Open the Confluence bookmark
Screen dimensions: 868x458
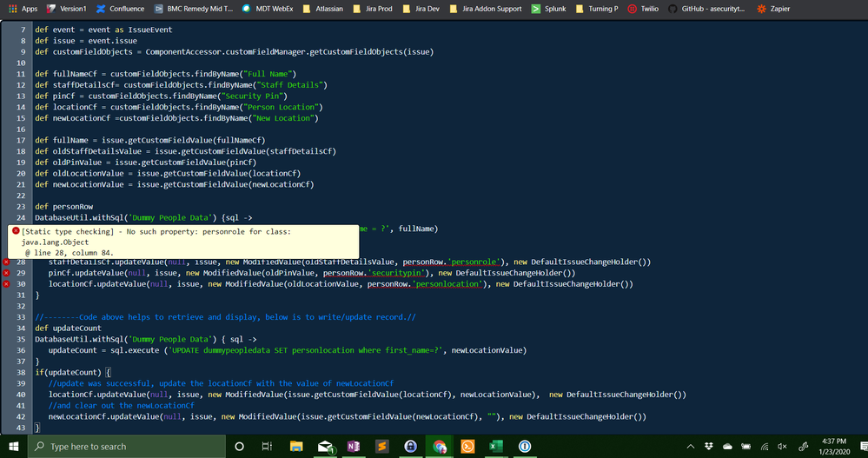click(x=120, y=9)
